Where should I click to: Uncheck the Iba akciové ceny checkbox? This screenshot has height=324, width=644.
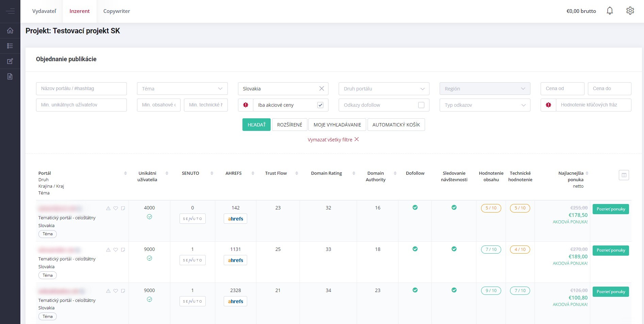point(320,105)
